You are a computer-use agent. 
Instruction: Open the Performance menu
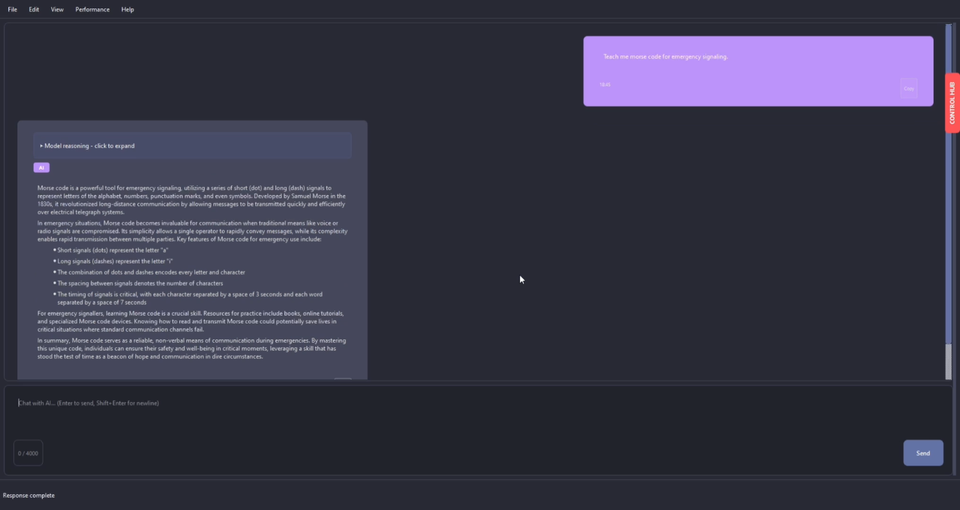pos(92,9)
